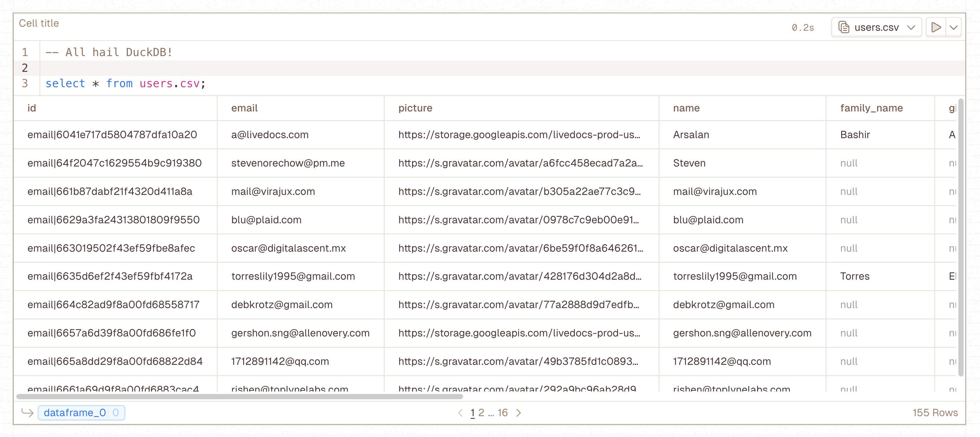Image resolution: width=980 pixels, height=437 pixels.
Task: Click the horizontal scrollbar below the table
Action: click(x=240, y=396)
